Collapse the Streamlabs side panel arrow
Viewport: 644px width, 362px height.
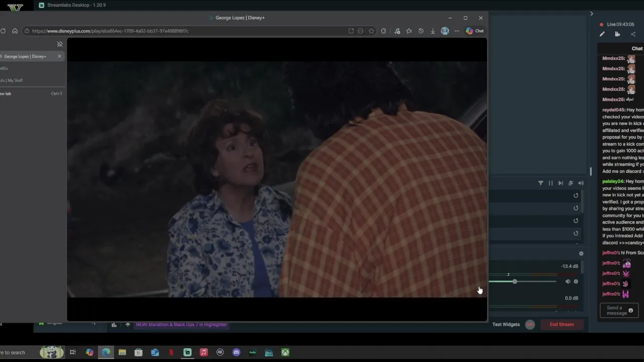click(592, 14)
